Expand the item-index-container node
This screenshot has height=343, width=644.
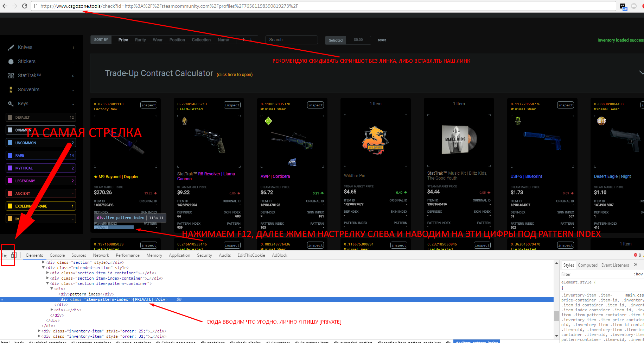(47, 278)
